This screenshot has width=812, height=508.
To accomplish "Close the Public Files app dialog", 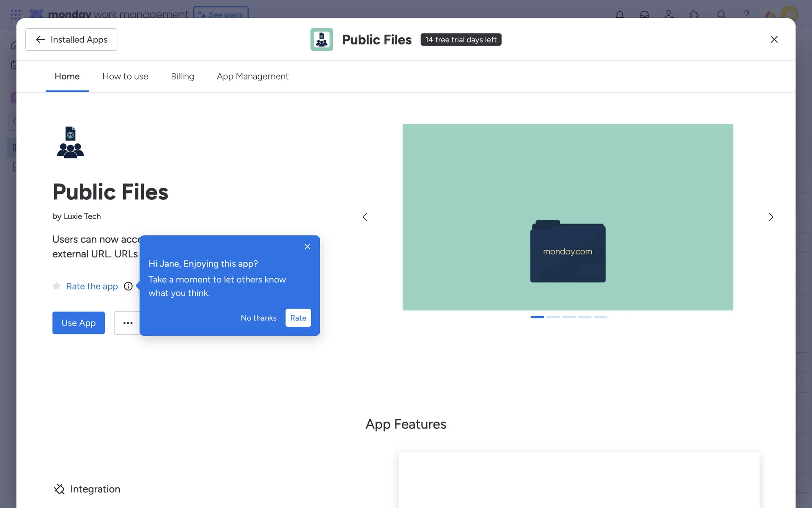I will 774,39.
